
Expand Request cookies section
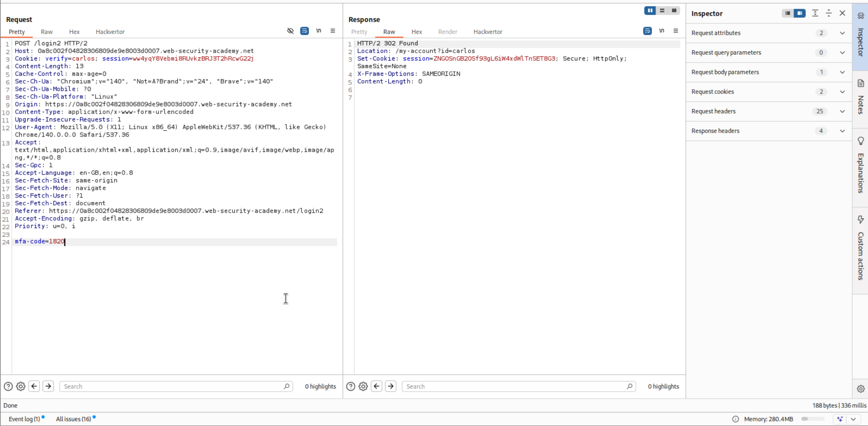coord(842,92)
